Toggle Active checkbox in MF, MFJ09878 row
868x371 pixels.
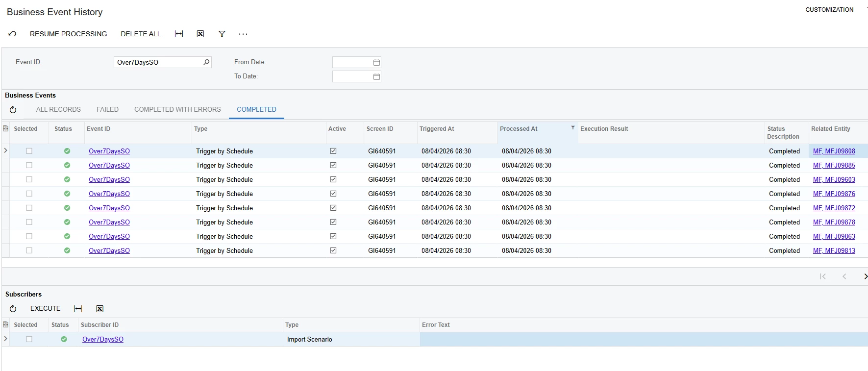click(x=333, y=222)
